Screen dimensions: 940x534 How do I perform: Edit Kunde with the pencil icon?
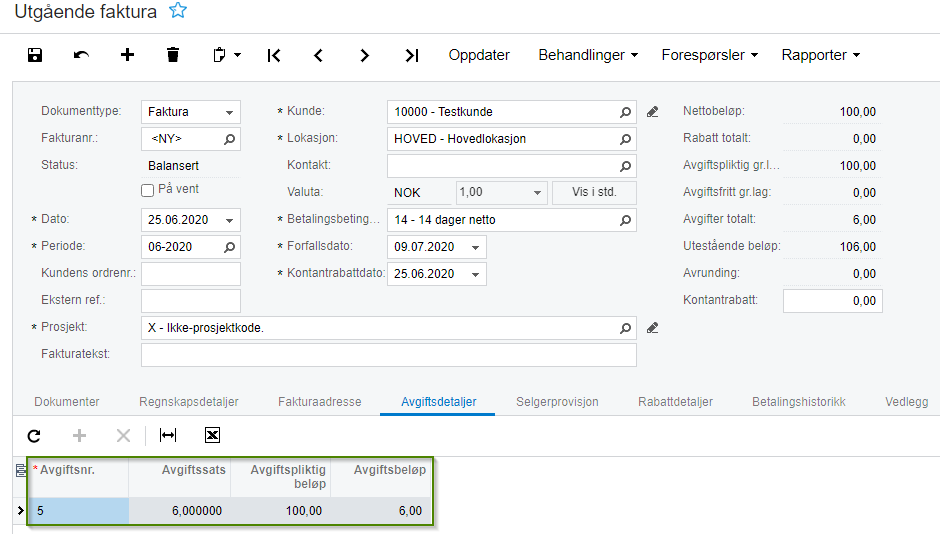pos(653,112)
